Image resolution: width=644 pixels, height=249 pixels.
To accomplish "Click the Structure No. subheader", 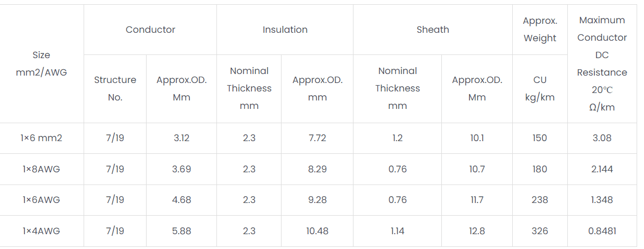I will click(x=115, y=88).
